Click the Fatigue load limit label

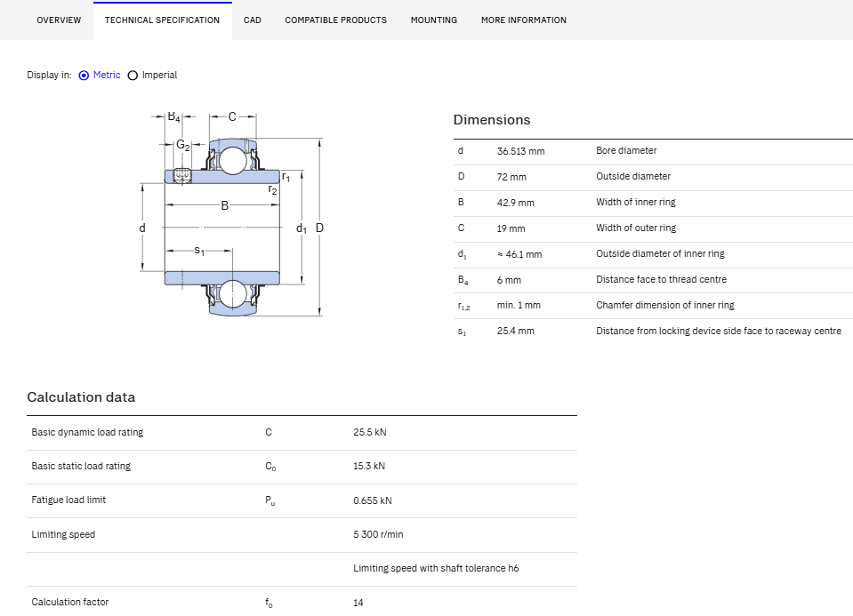pos(68,500)
